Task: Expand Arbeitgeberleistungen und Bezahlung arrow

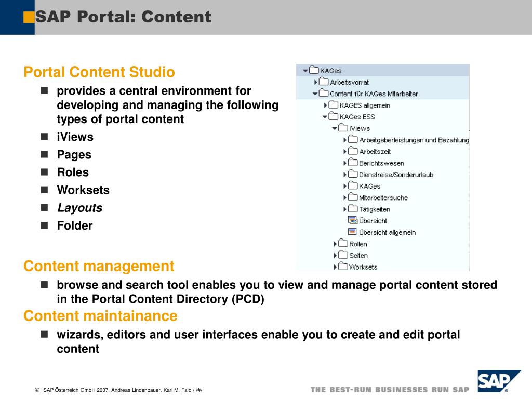Action: [345, 140]
